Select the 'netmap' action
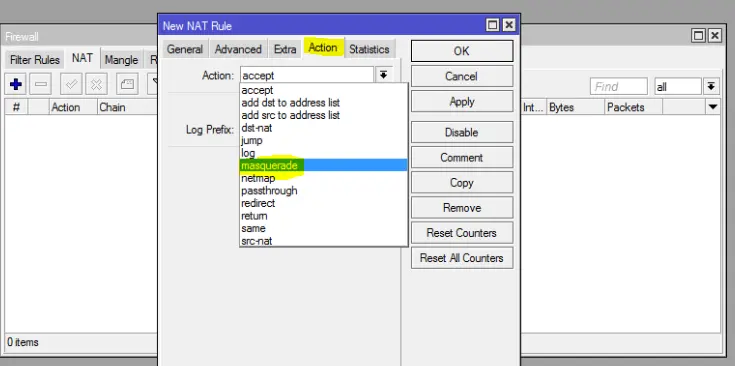 coord(323,178)
